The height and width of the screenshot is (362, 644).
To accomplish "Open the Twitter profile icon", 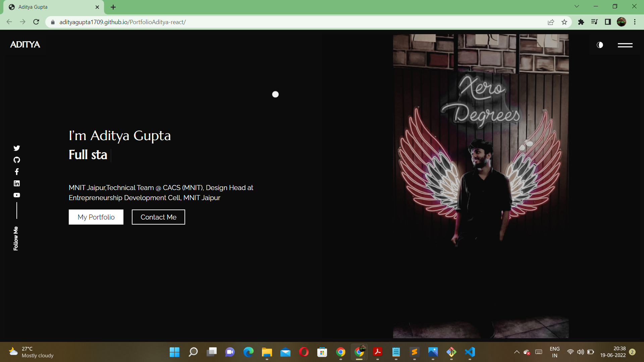I will point(17,148).
